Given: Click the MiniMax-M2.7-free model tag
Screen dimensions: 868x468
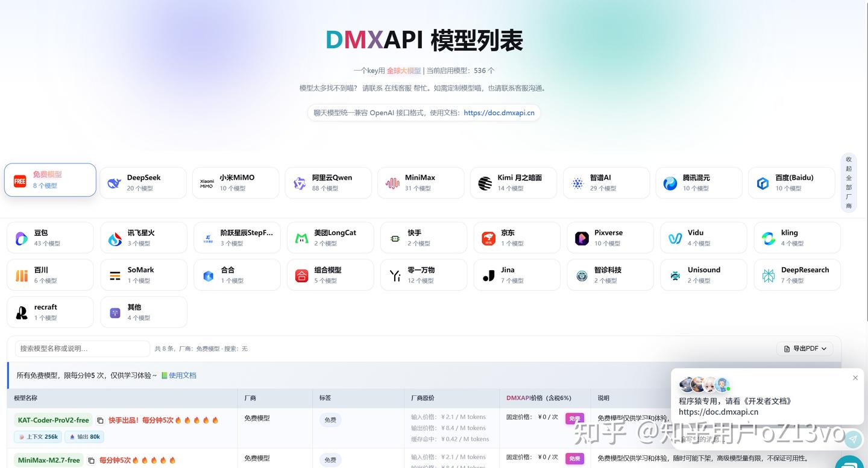Looking at the screenshot, I should 49,460.
